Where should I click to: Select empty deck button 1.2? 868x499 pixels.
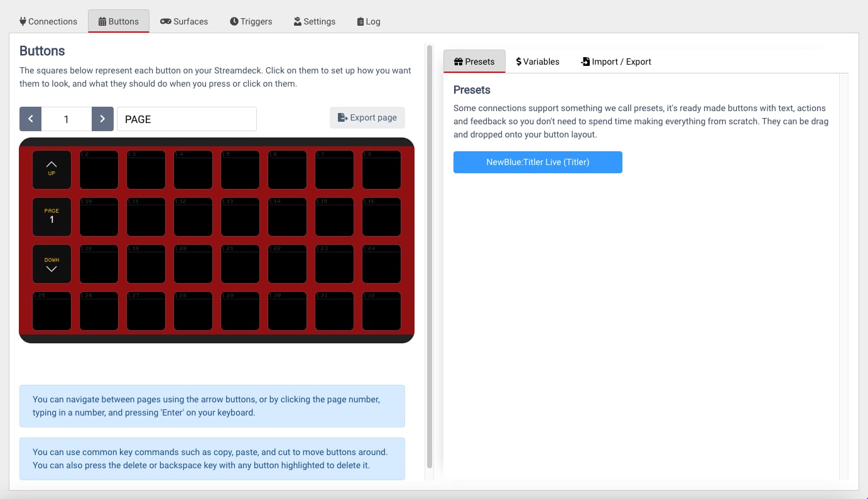point(99,169)
